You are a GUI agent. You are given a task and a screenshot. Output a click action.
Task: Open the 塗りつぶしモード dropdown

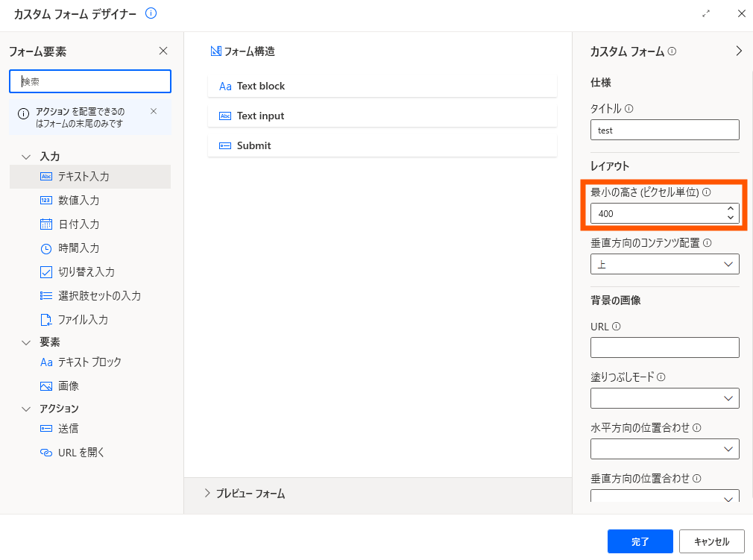tap(664, 398)
